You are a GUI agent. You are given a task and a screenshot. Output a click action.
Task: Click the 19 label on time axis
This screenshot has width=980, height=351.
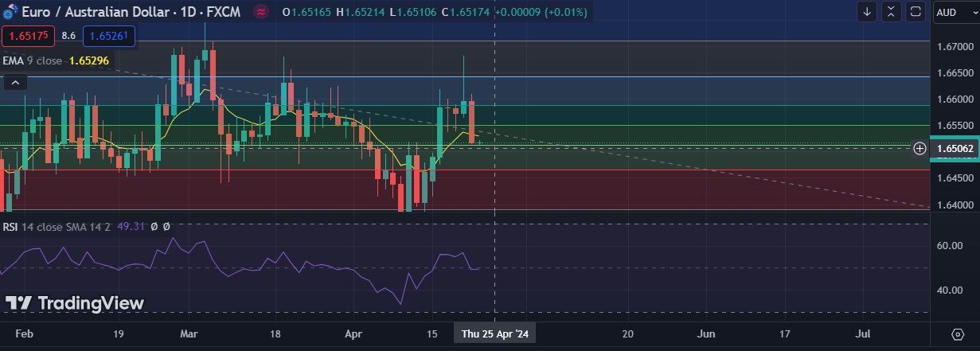119,333
